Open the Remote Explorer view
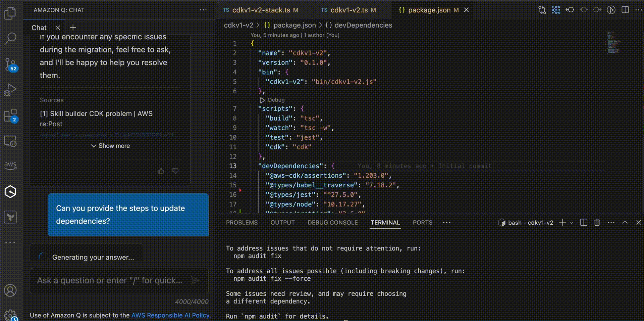The width and height of the screenshot is (644, 321). (10, 142)
